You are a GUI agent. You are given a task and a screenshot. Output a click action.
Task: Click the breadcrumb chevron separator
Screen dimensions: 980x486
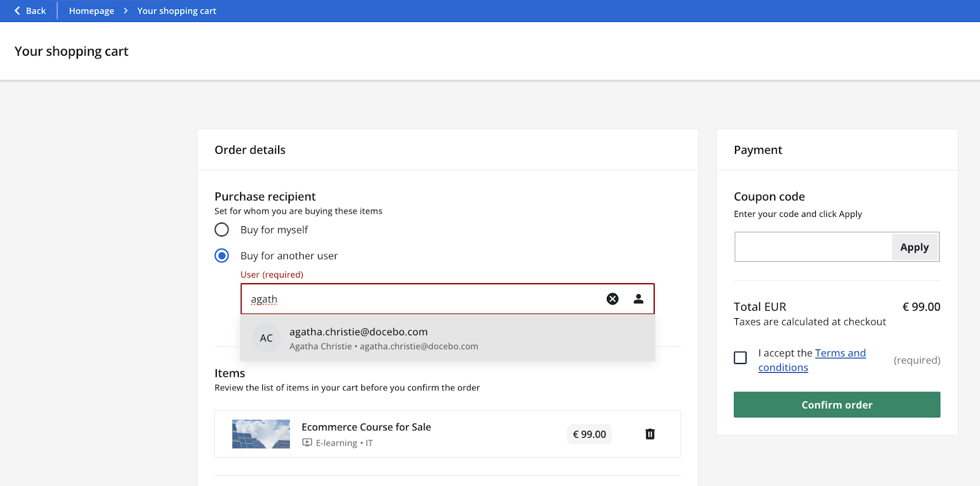tap(126, 11)
